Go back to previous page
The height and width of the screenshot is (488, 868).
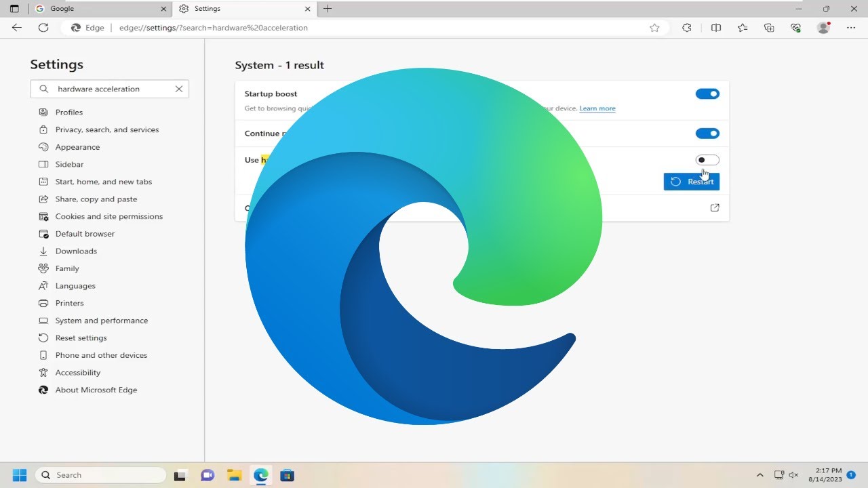pyautogui.click(x=17, y=28)
